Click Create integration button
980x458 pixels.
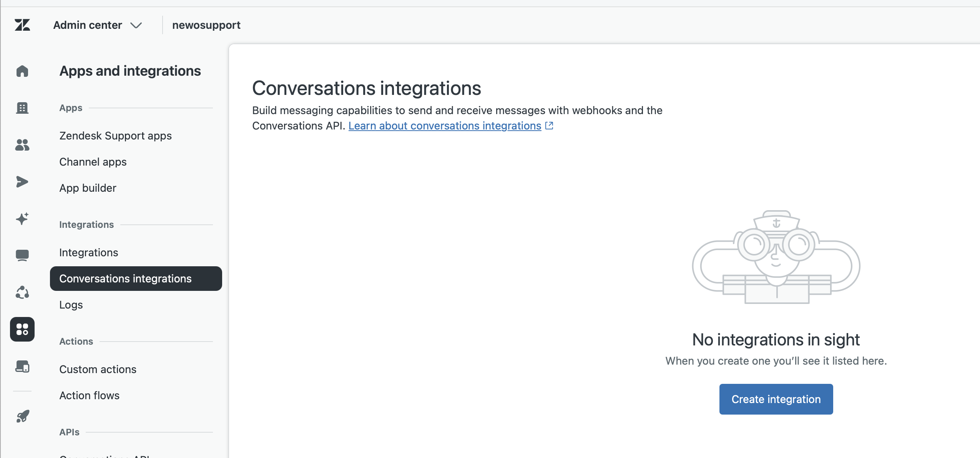[x=776, y=399]
